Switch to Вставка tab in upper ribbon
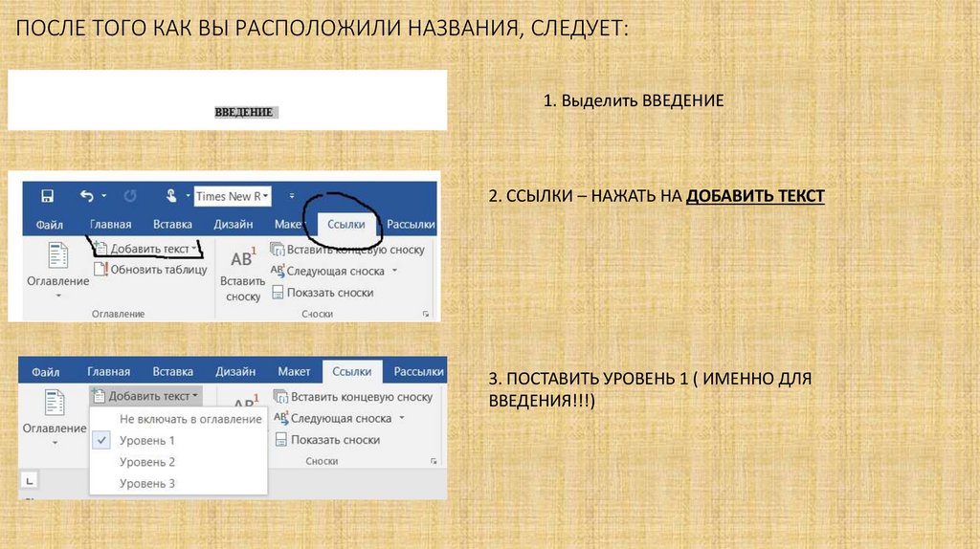Screen dimensions: 980x549 [172, 224]
